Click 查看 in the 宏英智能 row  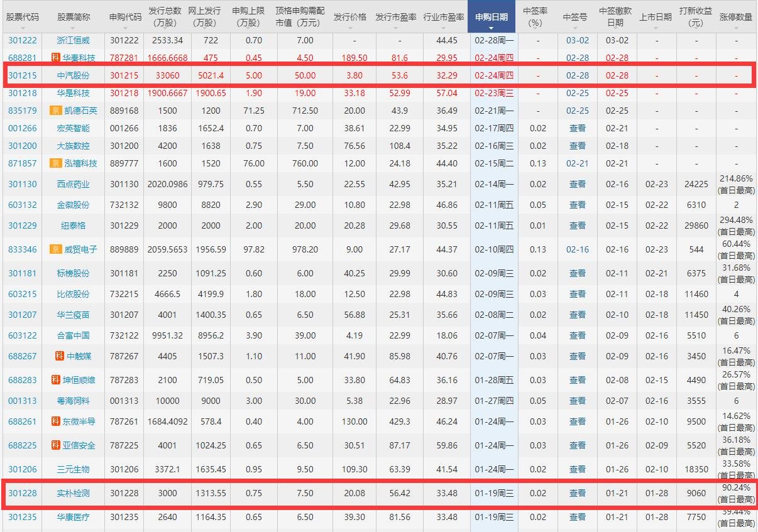click(x=578, y=128)
